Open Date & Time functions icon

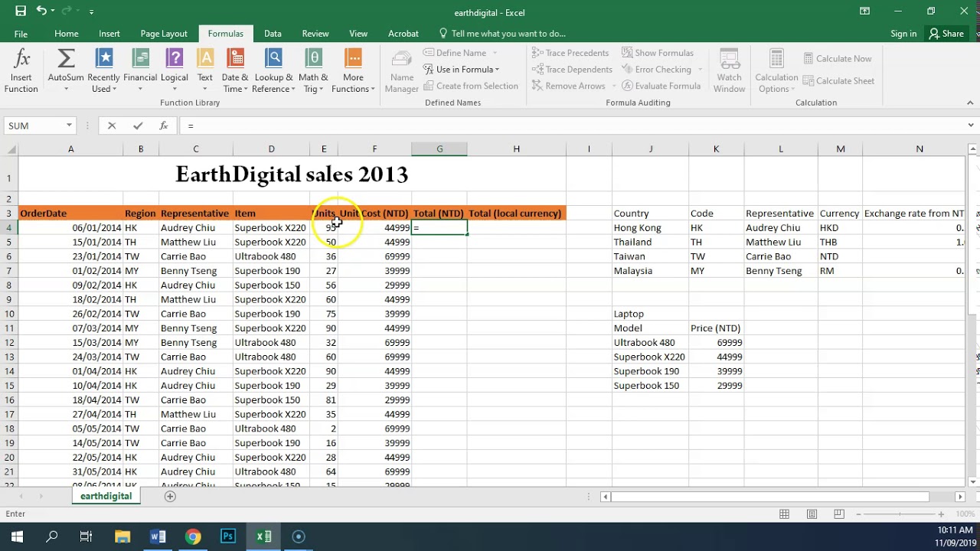point(235,59)
